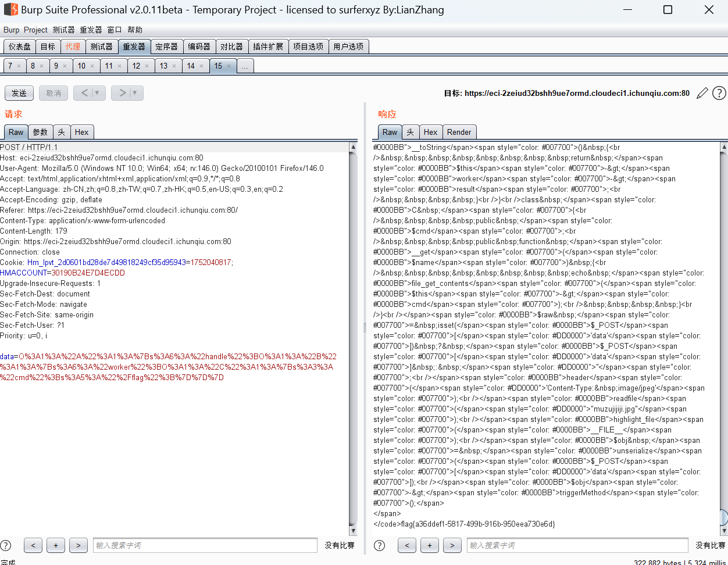Open the new tab ellipsis tab
The width and height of the screenshot is (728, 565).
[x=245, y=66]
